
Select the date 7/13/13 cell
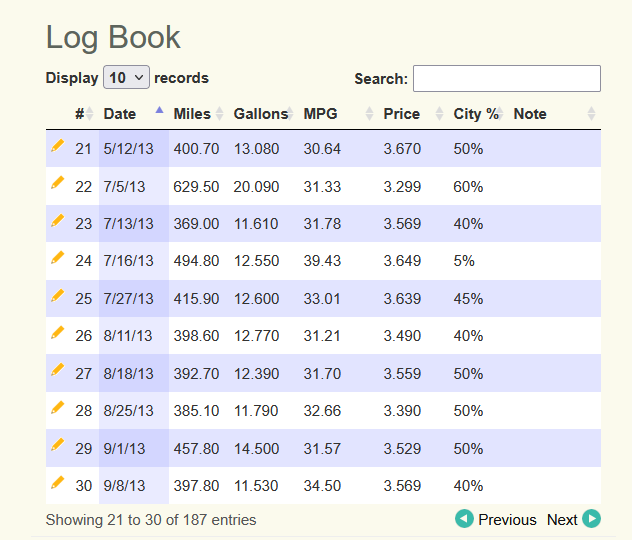pyautogui.click(x=134, y=224)
